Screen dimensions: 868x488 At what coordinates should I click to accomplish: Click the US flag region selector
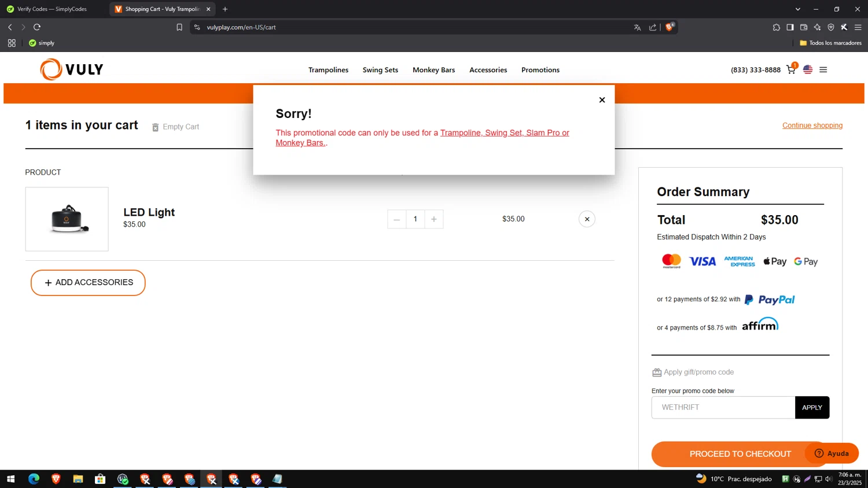pos(808,69)
